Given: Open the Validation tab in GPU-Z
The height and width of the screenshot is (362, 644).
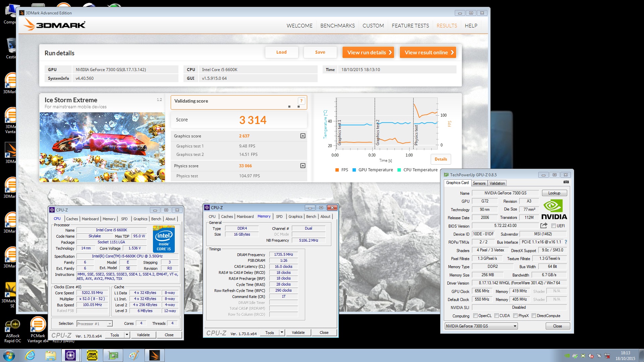Looking at the screenshot, I should (x=497, y=183).
